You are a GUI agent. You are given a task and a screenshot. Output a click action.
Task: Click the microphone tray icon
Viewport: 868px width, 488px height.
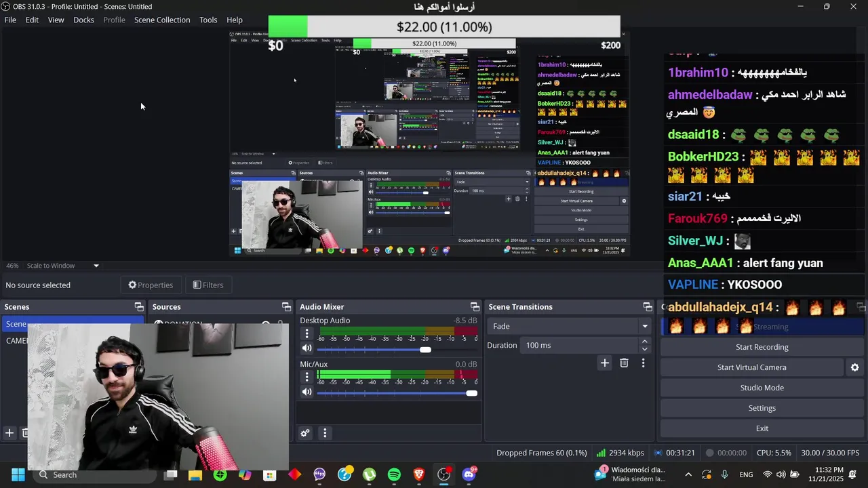pyautogui.click(x=725, y=474)
